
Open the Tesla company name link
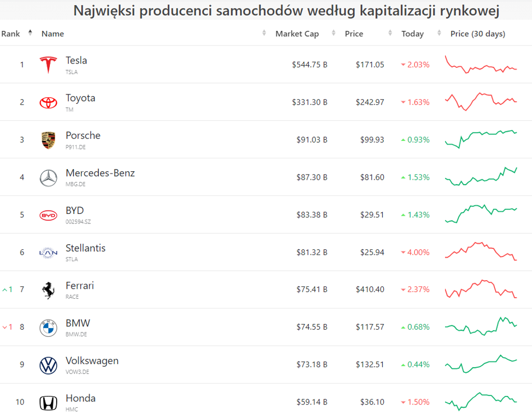76,61
